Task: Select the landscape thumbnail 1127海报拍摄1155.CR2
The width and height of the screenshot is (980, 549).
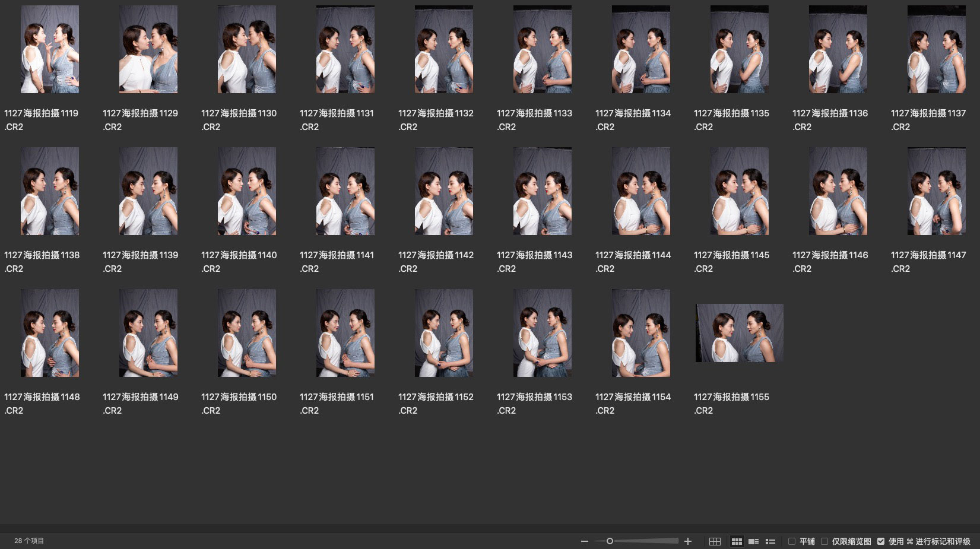Action: pos(740,333)
